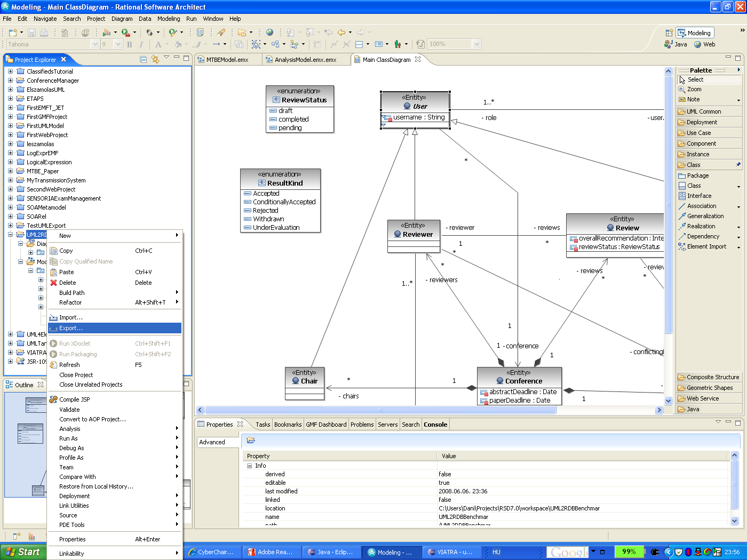Click the Italic formatting button

(141, 44)
